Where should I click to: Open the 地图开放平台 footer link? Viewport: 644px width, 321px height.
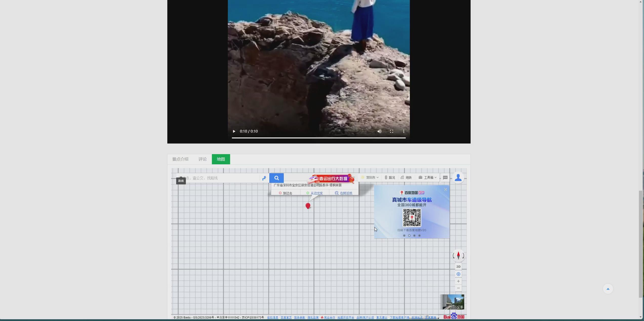(x=346, y=317)
